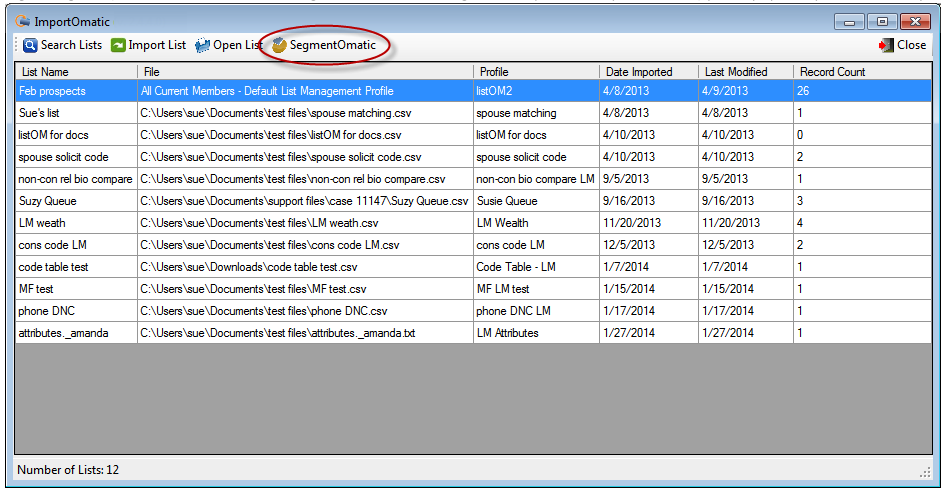
Task: Select the spouse solicit code list name
Action: [x=63, y=157]
